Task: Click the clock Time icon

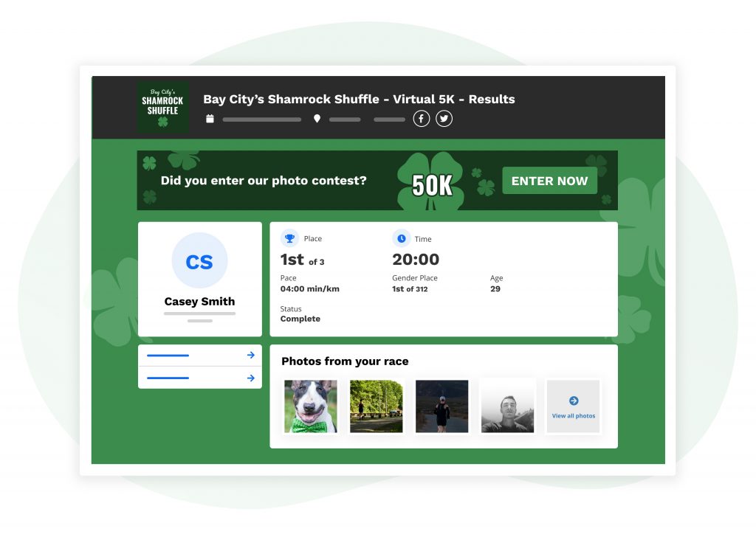Action: (401, 238)
